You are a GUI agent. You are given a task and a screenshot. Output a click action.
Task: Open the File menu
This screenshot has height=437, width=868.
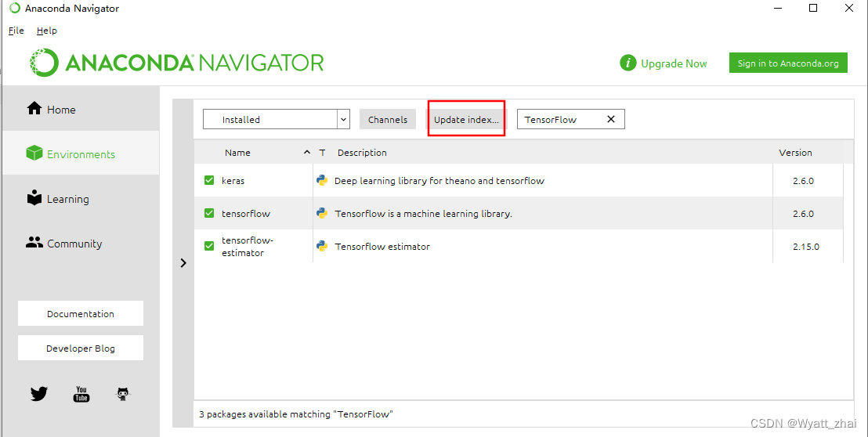(16, 31)
